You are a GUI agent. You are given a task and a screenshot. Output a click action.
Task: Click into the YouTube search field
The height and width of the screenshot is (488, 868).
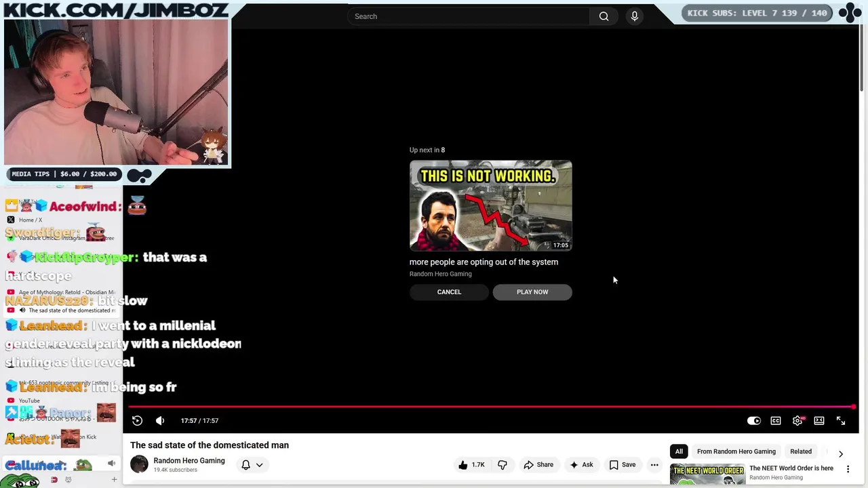pyautogui.click(x=468, y=16)
